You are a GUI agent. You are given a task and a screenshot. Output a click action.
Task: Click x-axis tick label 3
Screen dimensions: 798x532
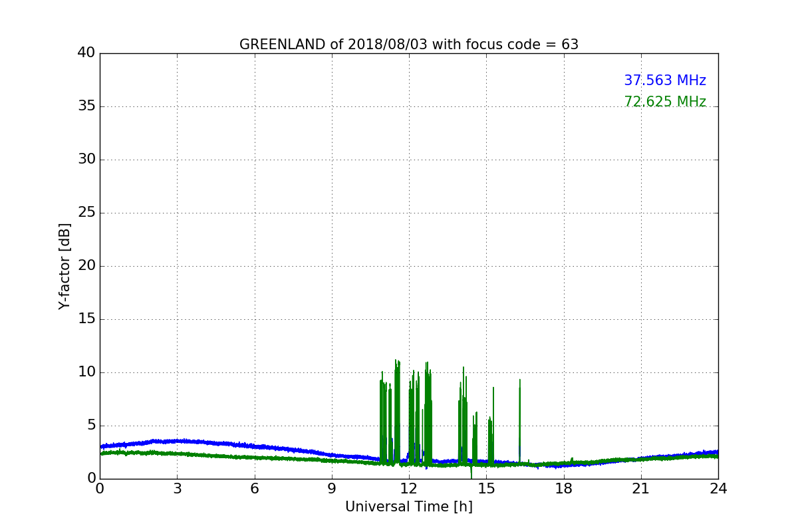(177, 489)
